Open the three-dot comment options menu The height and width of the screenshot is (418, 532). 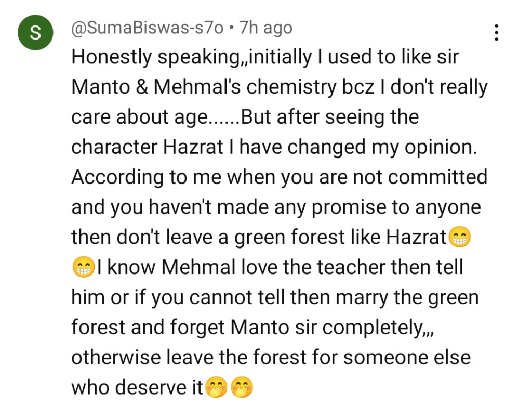(x=497, y=32)
